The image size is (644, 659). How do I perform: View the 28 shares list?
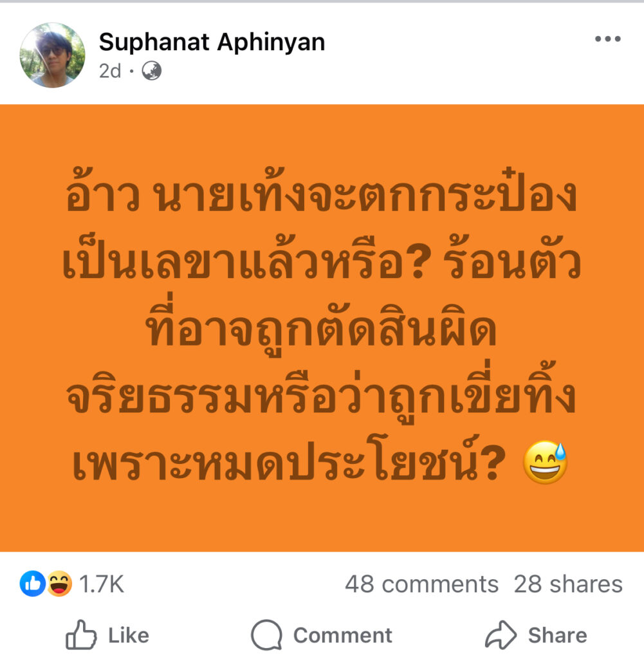(x=568, y=584)
